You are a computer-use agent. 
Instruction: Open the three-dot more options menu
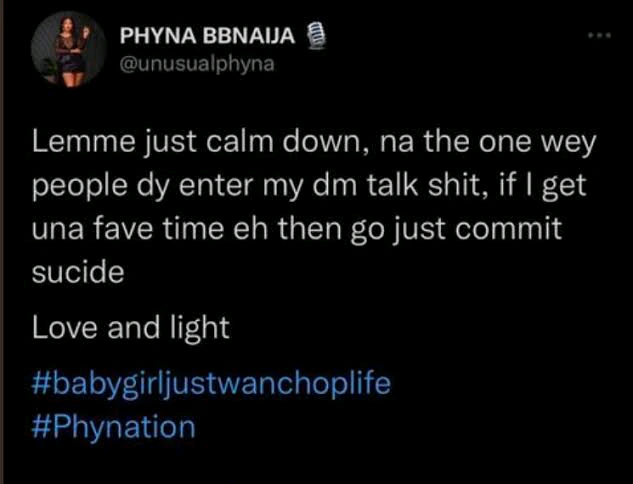[599, 36]
